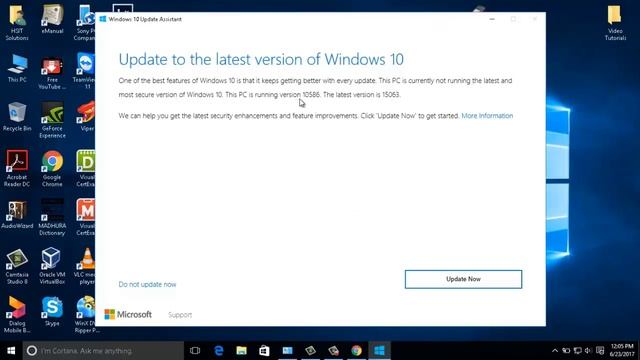Screen dimensions: 640x360
Task: Minimize the Update Assistant window
Action: [x=492, y=19]
